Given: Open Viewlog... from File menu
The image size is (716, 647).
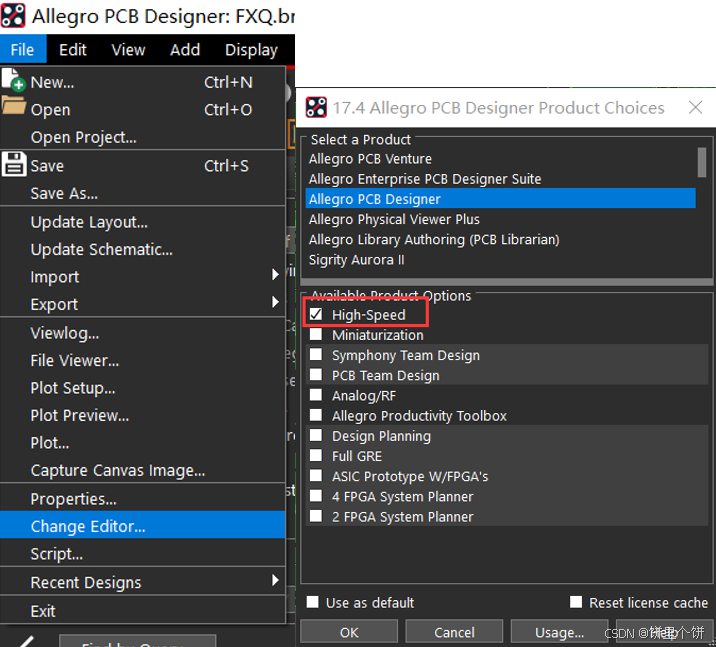Looking at the screenshot, I should (142, 333).
